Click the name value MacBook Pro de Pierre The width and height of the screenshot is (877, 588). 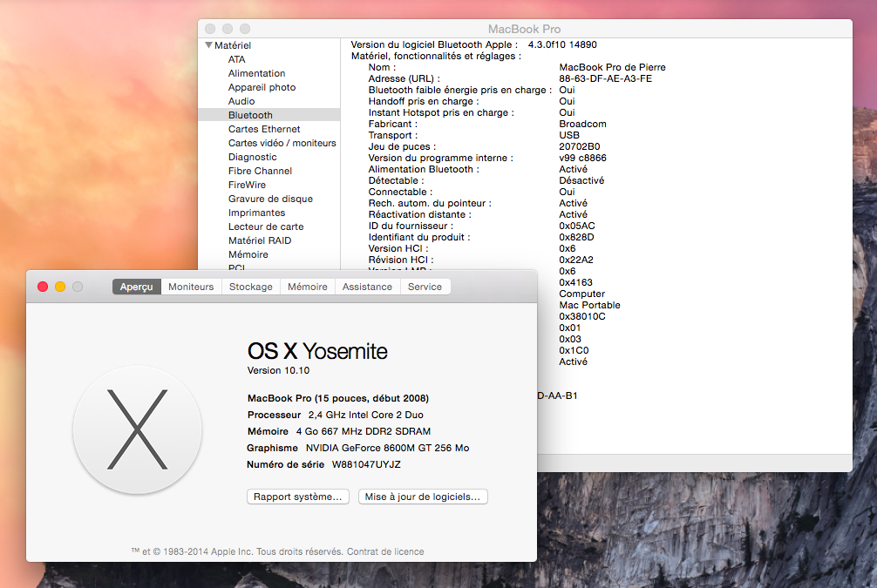click(x=613, y=68)
